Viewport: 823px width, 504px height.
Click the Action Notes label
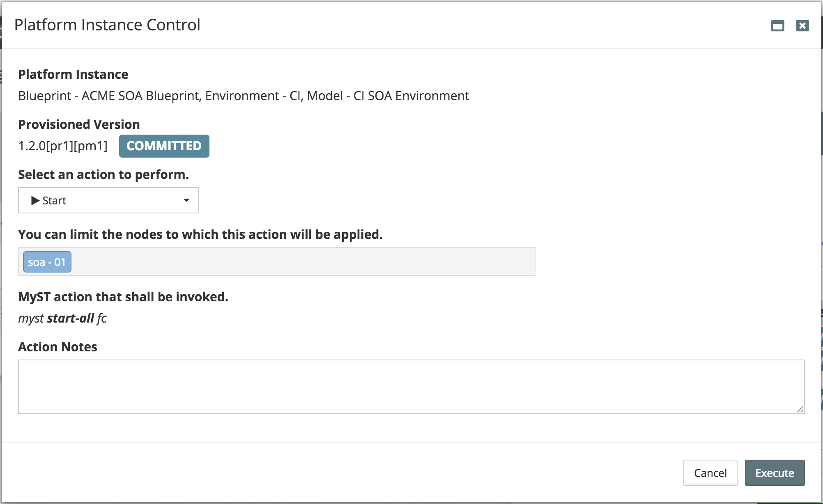click(58, 347)
